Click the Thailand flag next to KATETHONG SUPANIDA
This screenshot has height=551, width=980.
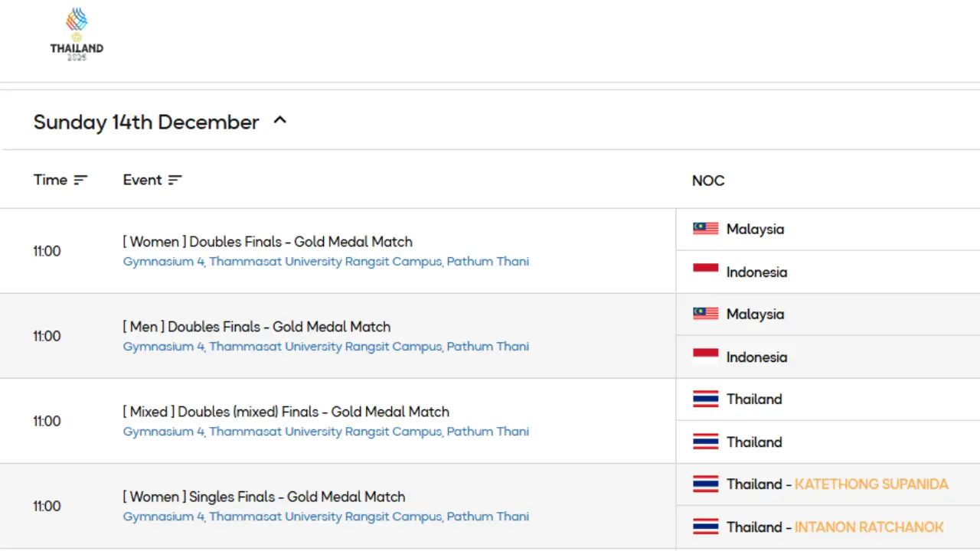pos(704,484)
